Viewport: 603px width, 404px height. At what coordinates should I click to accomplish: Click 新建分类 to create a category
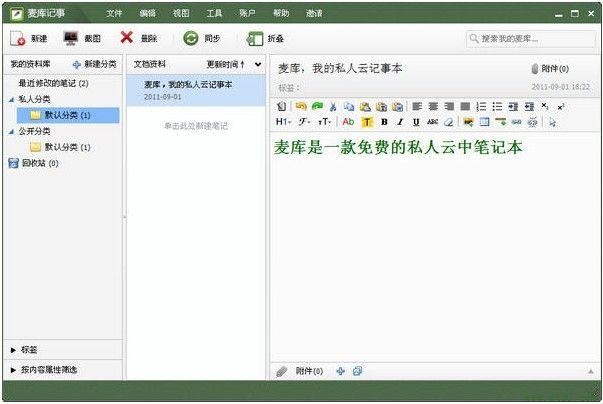95,64
